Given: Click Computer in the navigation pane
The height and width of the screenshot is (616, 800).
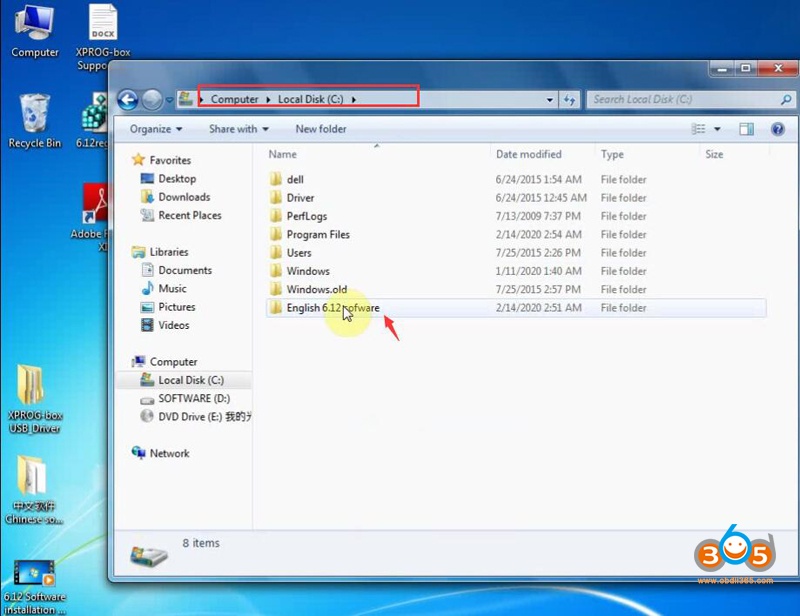Looking at the screenshot, I should 173,362.
